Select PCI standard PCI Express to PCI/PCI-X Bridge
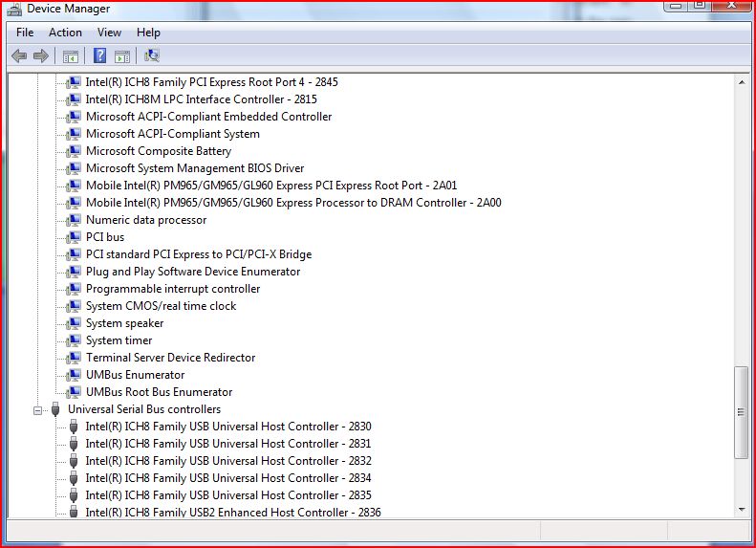 click(199, 254)
